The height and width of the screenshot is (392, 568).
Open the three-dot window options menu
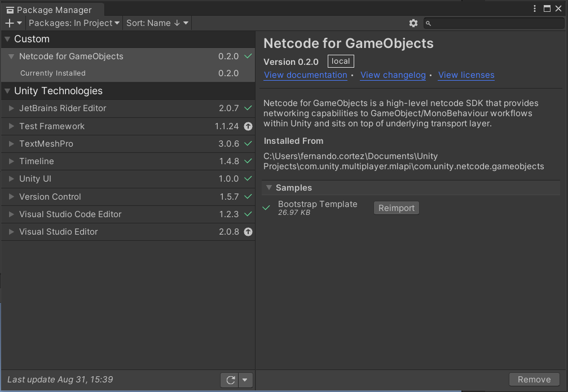point(535,8)
